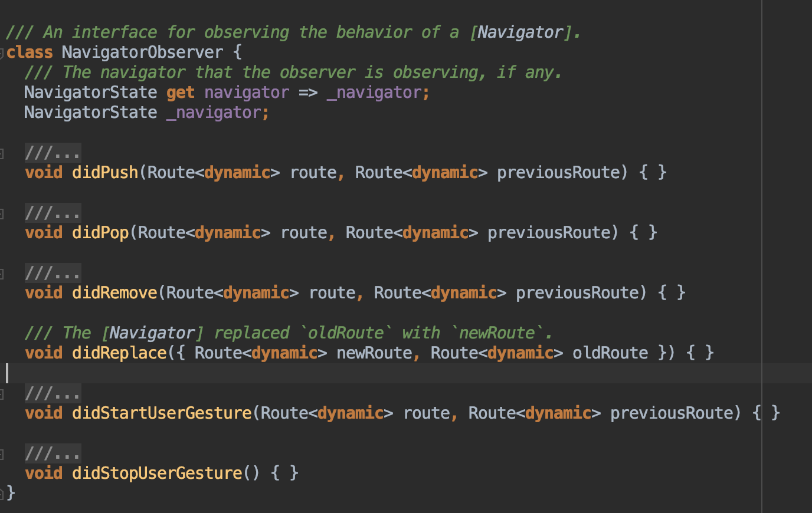The image size is (812, 513).
Task: Click '_navigator' in the field declaration line
Action: tap(214, 113)
